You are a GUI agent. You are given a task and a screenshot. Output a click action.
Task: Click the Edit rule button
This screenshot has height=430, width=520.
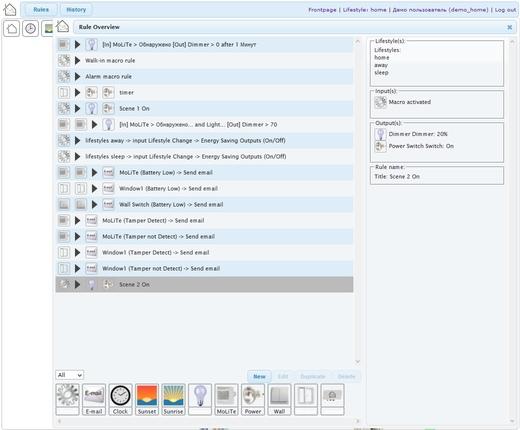[283, 377]
